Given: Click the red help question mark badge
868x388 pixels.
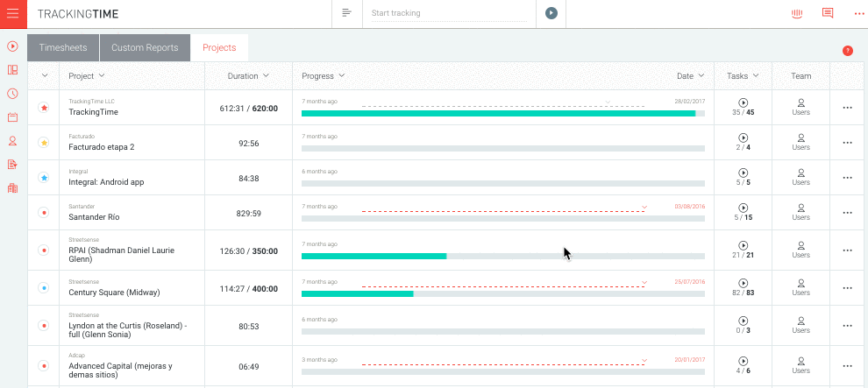Looking at the screenshot, I should tap(848, 51).
